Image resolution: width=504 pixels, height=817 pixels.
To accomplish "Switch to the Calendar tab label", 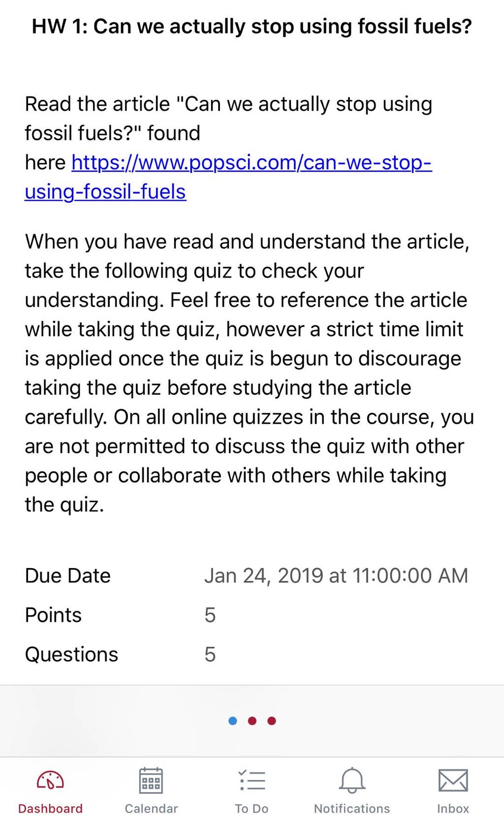I will (151, 809).
